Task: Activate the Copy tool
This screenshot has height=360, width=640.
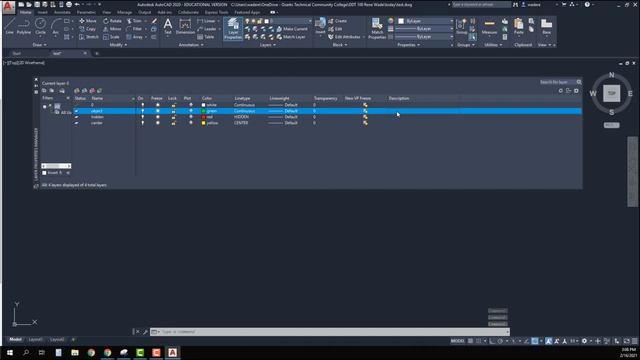Action: click(88, 29)
